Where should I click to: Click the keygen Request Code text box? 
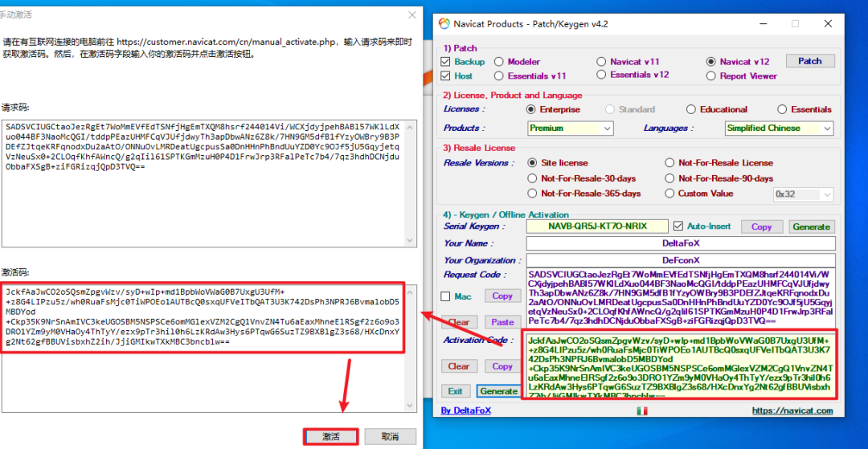[x=681, y=297]
